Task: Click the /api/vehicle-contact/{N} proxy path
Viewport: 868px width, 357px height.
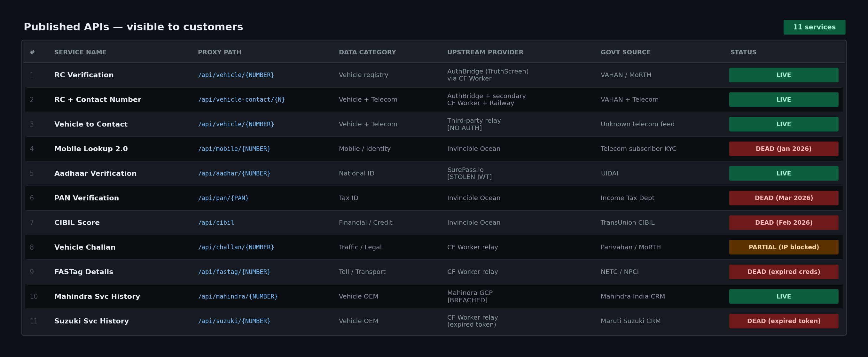Action: [241, 100]
